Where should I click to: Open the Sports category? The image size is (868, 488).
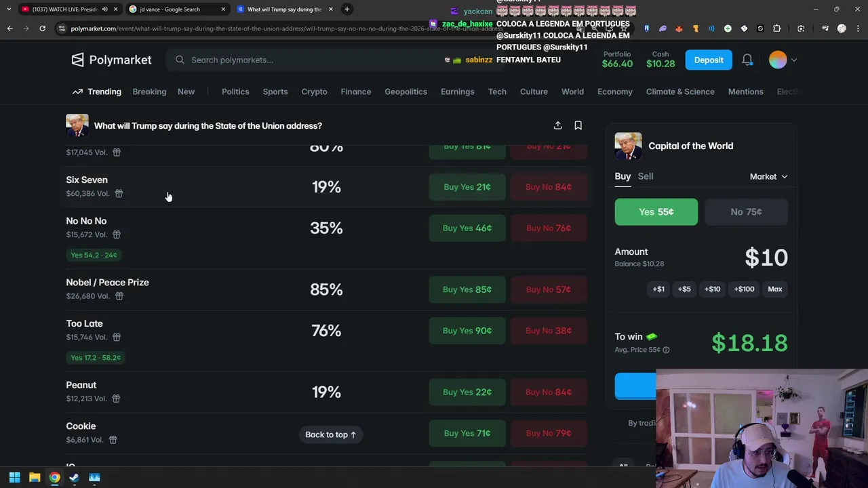click(275, 91)
